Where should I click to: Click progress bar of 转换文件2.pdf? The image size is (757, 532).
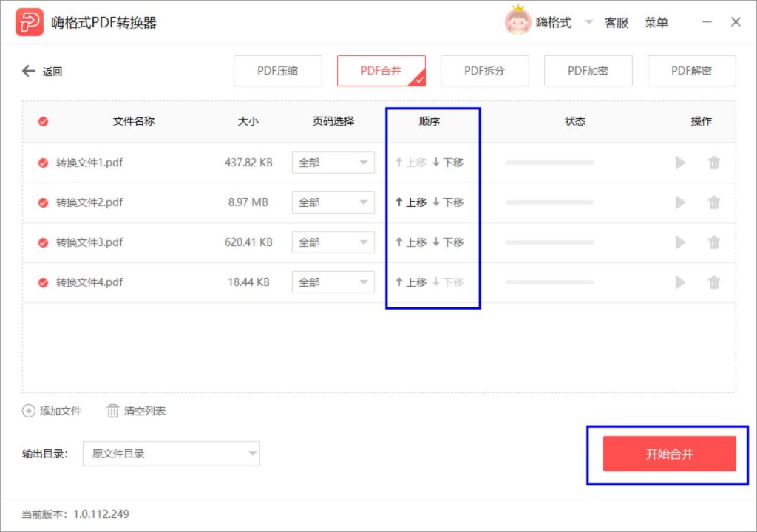coord(549,202)
